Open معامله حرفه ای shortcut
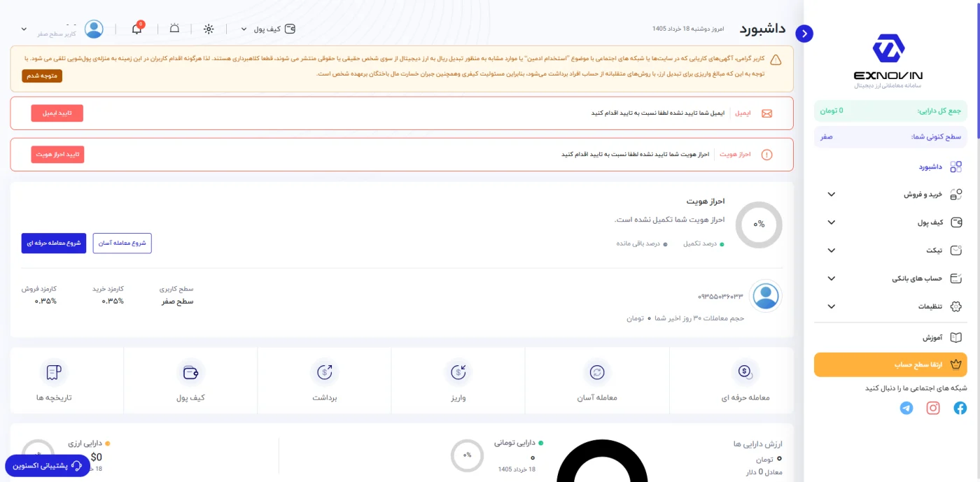The width and height of the screenshot is (980, 482). click(x=745, y=382)
